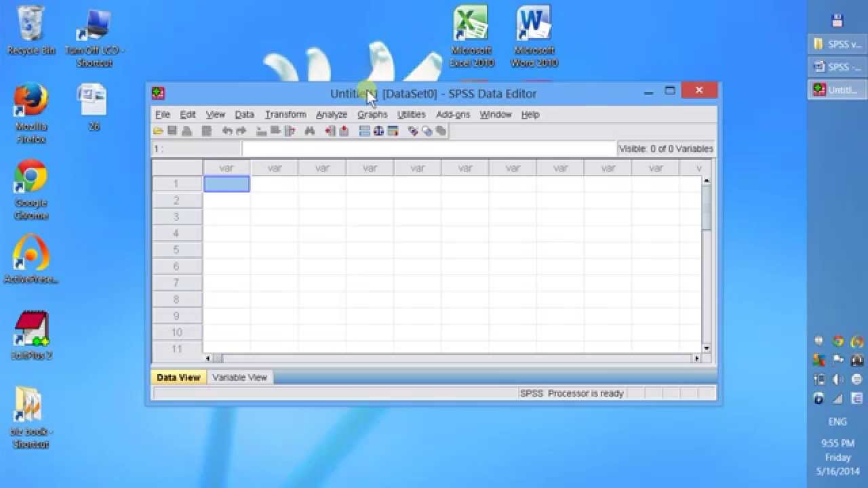Open the Utilities menu
Screen dimensions: 868x488
[412, 115]
